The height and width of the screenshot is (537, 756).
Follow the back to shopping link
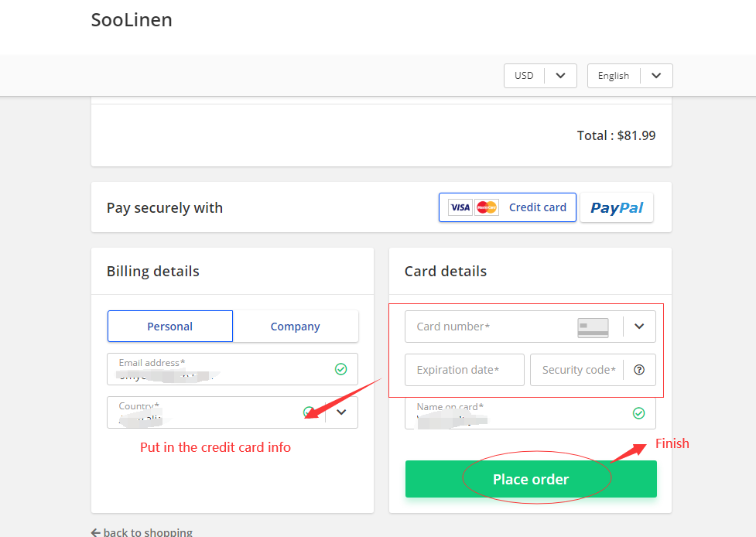point(142,532)
